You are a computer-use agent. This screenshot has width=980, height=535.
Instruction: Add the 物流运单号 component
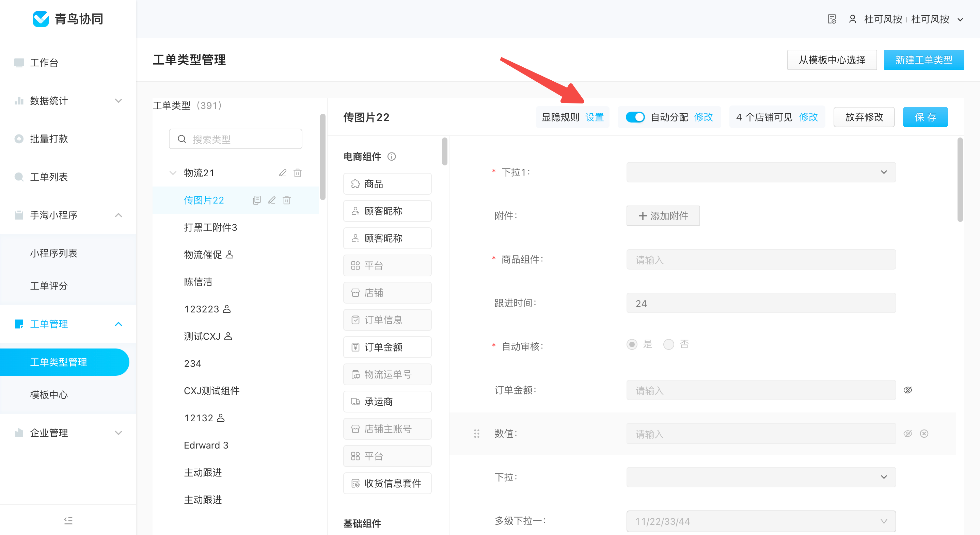tap(387, 375)
